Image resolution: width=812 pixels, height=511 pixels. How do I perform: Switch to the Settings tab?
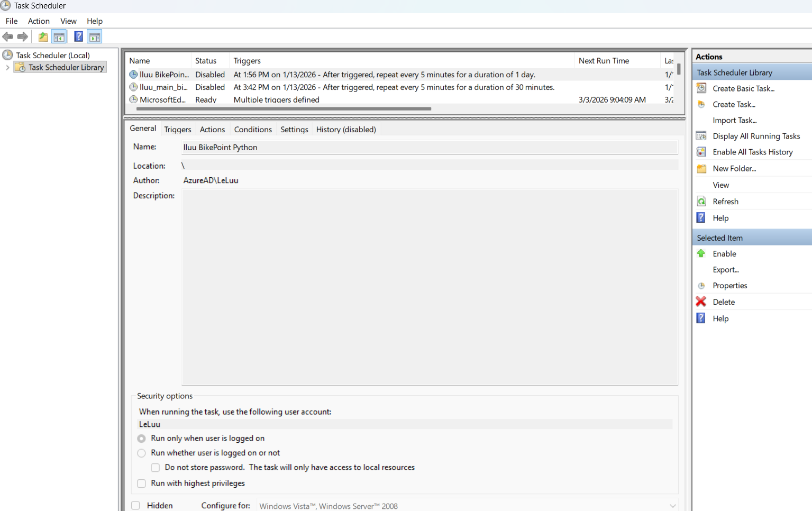click(x=294, y=130)
